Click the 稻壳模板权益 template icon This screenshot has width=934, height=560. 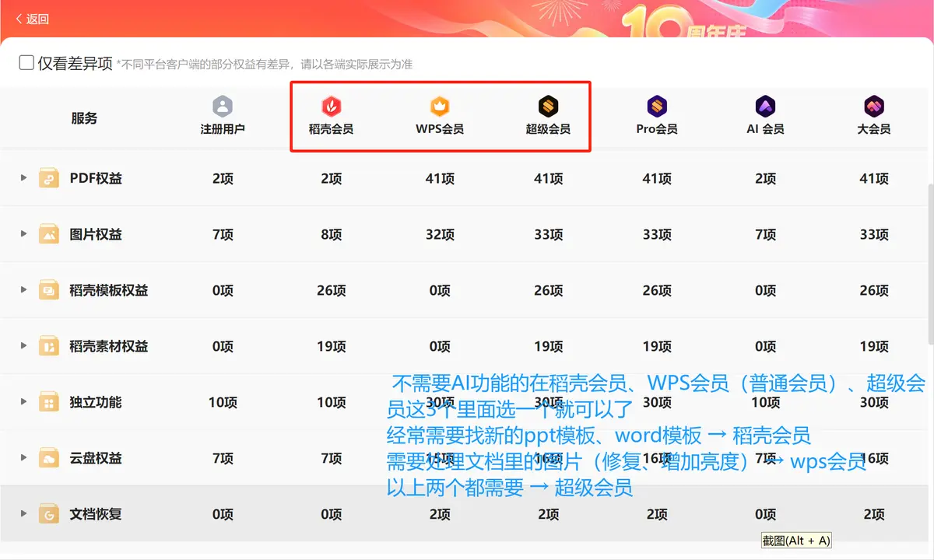pos(49,290)
